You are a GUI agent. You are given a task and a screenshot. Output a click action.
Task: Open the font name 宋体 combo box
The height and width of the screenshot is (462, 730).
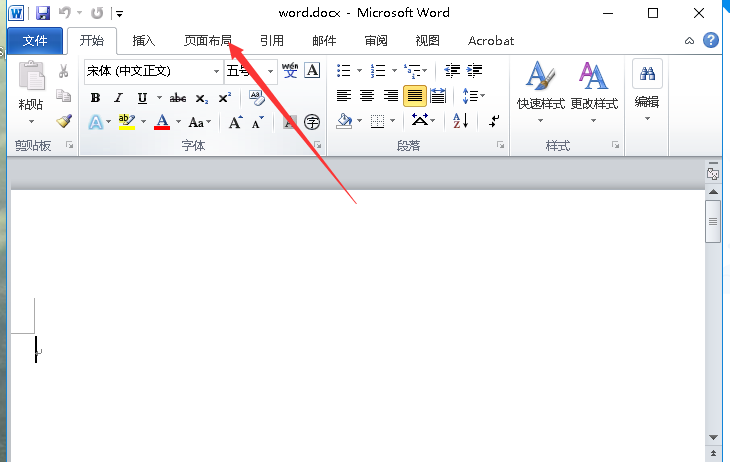(153, 71)
